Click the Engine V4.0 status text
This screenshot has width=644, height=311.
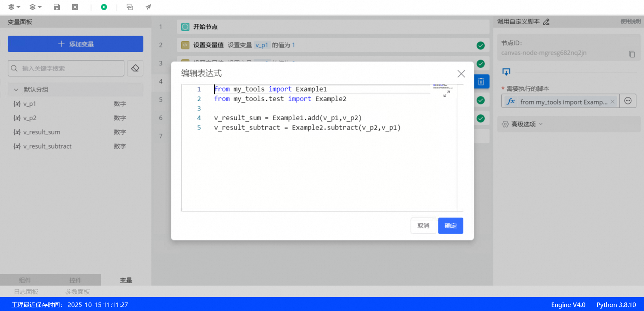(x=568, y=305)
